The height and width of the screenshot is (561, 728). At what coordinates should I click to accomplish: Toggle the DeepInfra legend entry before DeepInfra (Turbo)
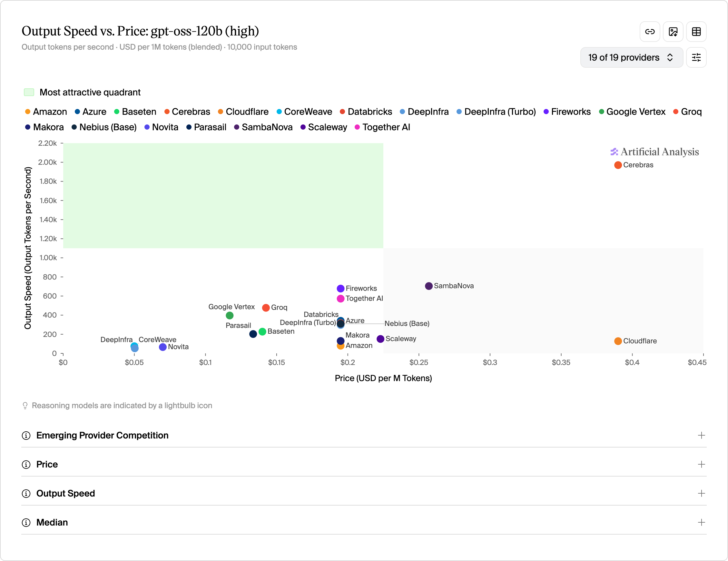click(x=424, y=112)
